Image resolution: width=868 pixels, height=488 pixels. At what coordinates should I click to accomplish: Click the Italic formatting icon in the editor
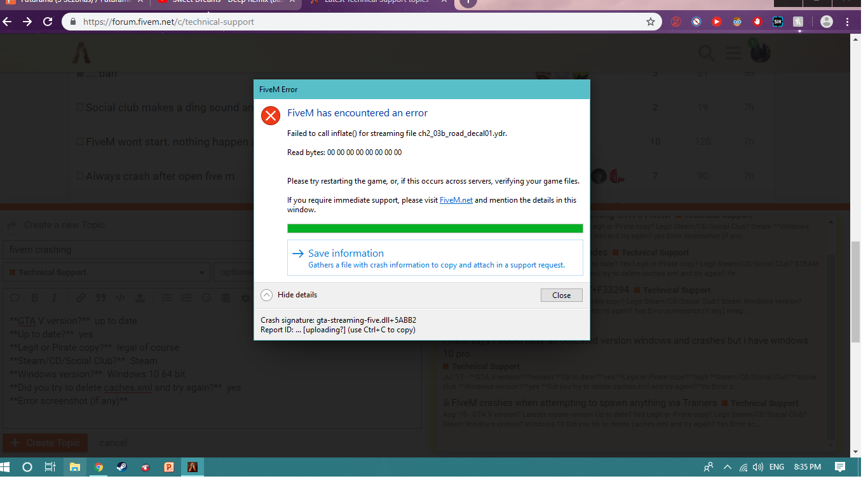coord(55,297)
